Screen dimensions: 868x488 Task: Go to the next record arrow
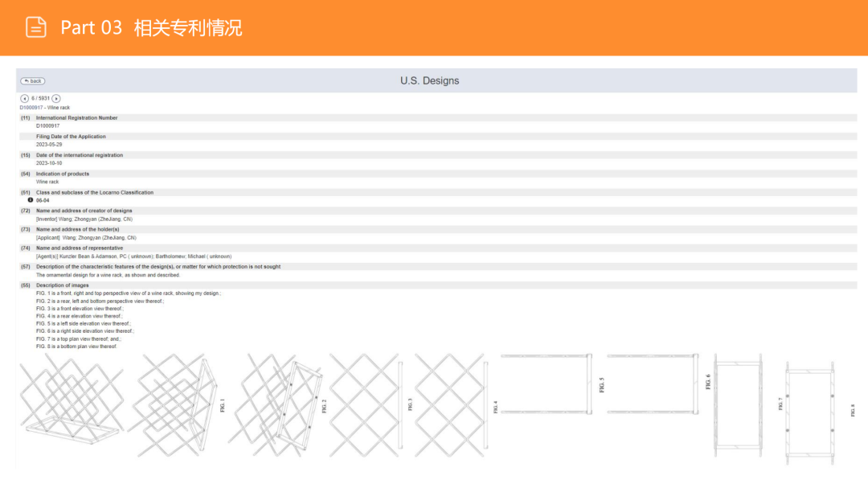56,99
